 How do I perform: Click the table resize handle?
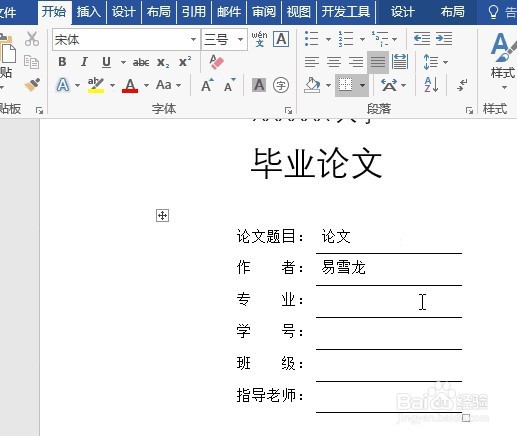pyautogui.click(x=466, y=418)
